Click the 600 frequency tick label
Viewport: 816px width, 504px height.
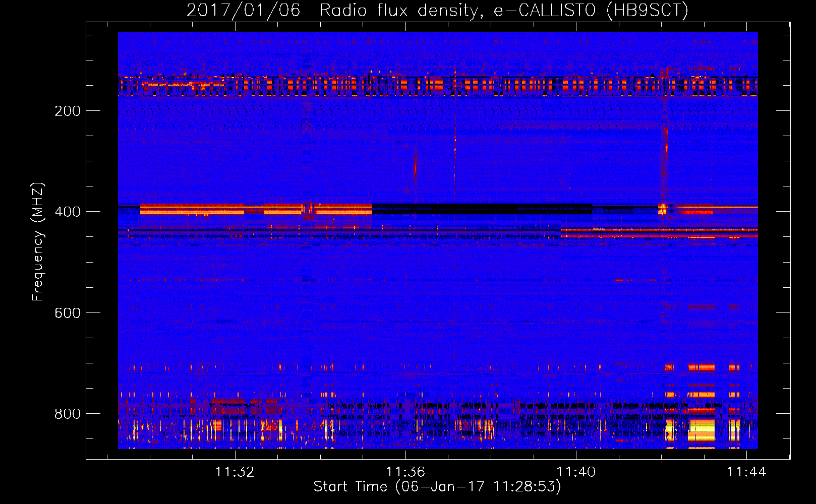click(x=68, y=313)
